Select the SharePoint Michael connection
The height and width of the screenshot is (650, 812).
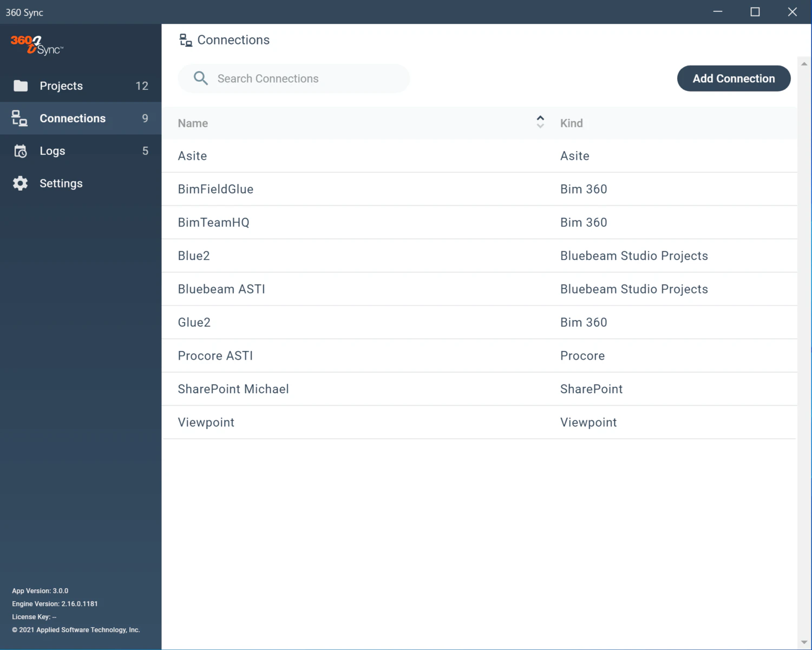pos(233,389)
